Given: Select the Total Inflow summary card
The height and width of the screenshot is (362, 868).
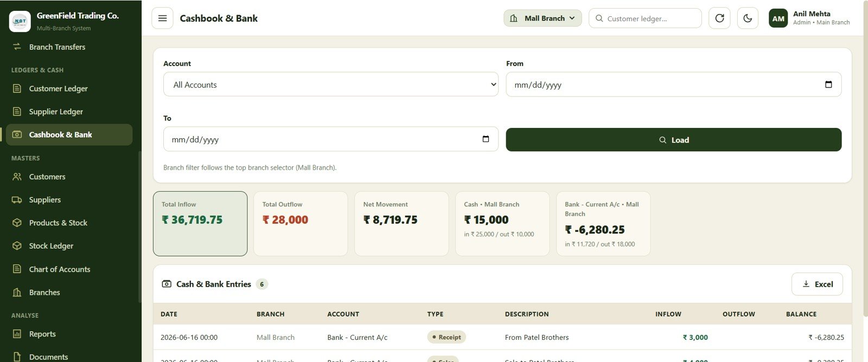Looking at the screenshot, I should pos(200,223).
